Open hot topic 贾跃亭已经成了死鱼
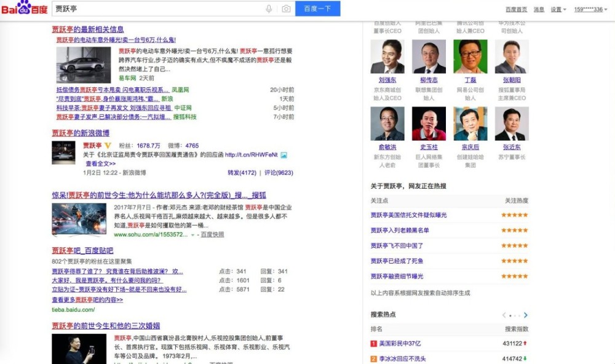 coord(397,261)
